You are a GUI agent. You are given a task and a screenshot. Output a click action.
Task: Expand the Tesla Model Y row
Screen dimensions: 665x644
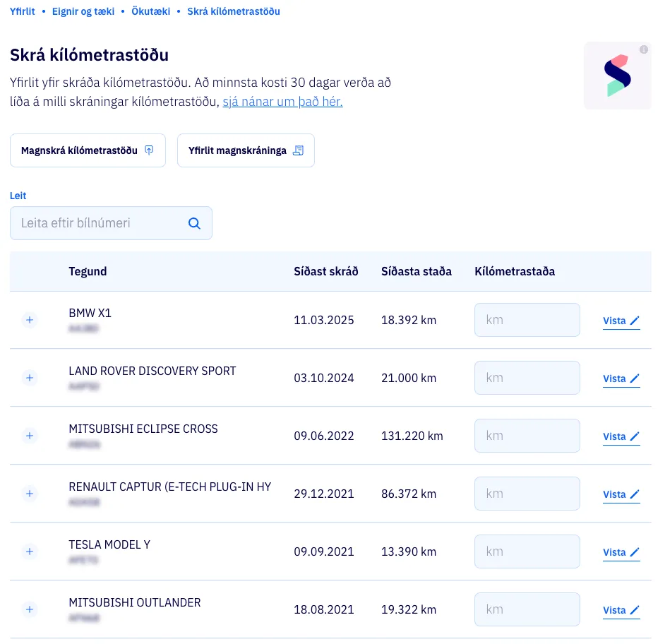30,551
